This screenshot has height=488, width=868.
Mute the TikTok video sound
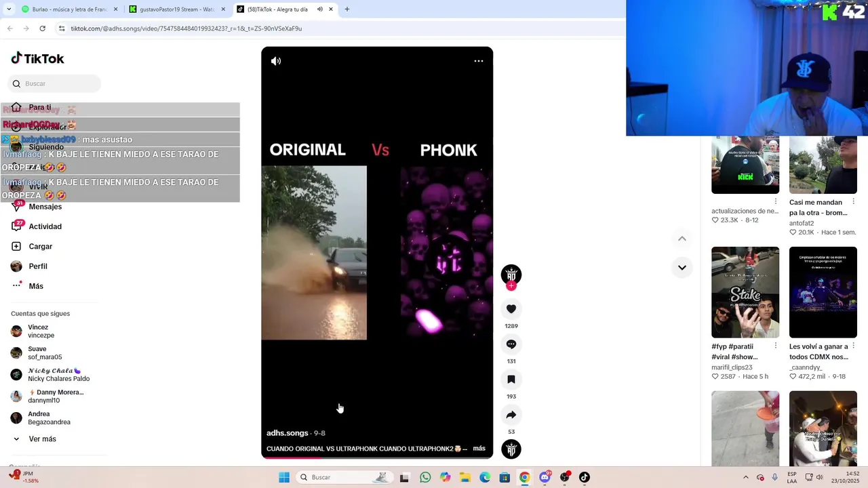pyautogui.click(x=276, y=61)
